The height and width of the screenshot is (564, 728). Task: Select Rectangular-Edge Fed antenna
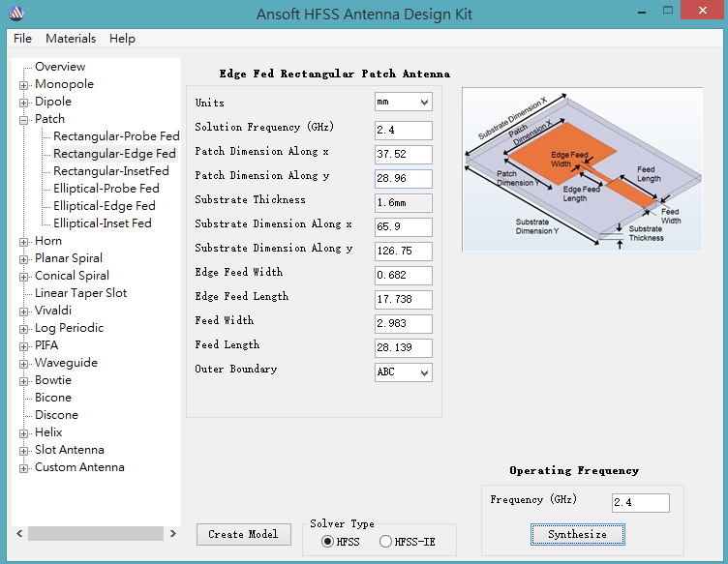pos(114,154)
